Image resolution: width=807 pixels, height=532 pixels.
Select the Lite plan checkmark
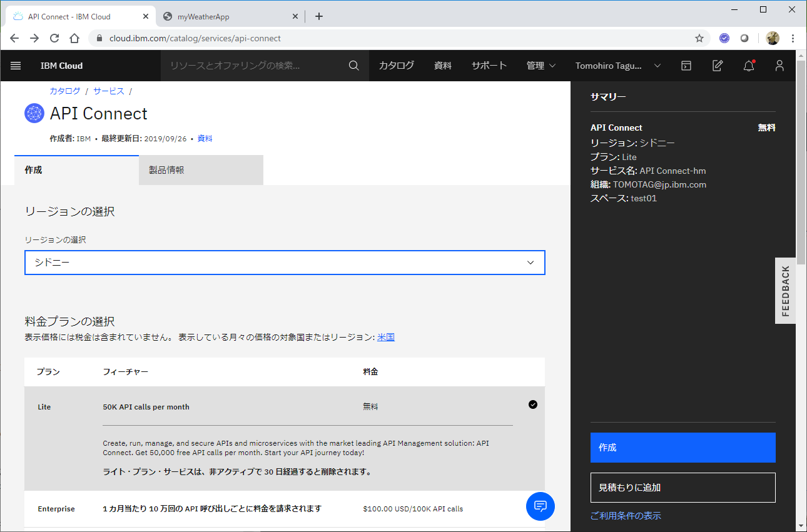point(532,404)
